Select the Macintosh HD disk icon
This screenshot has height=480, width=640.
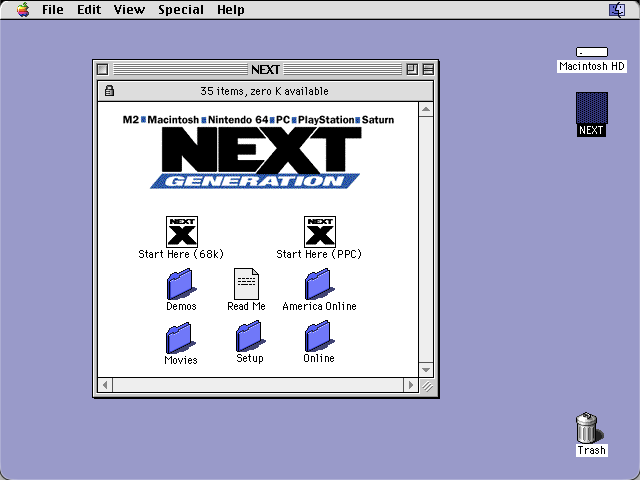pyautogui.click(x=591, y=52)
